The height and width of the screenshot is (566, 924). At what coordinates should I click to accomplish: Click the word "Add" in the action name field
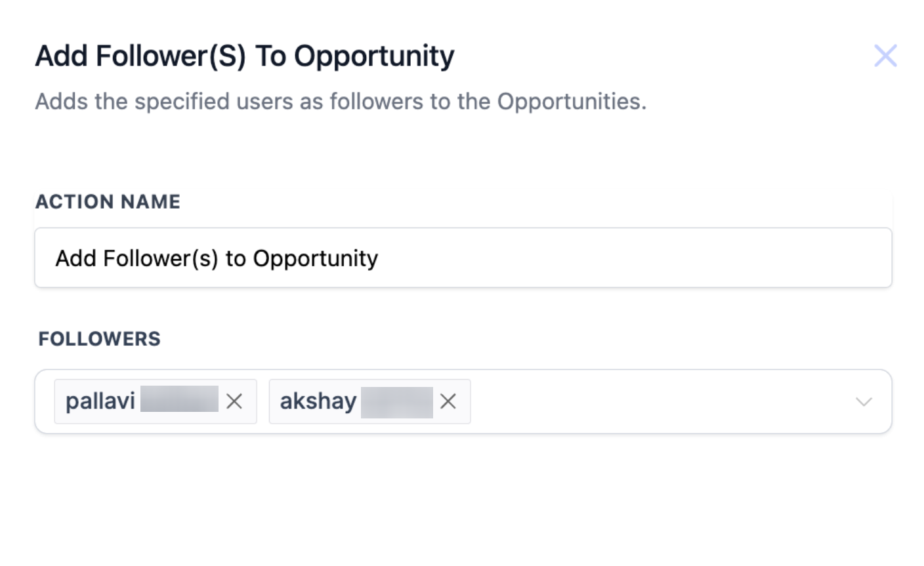[75, 258]
